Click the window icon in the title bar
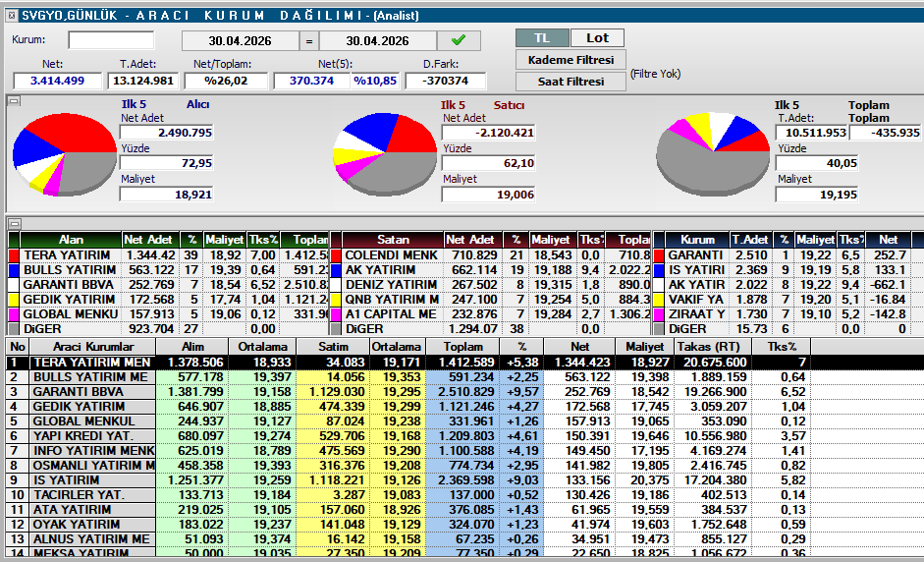The height and width of the screenshot is (562, 924). [11, 16]
